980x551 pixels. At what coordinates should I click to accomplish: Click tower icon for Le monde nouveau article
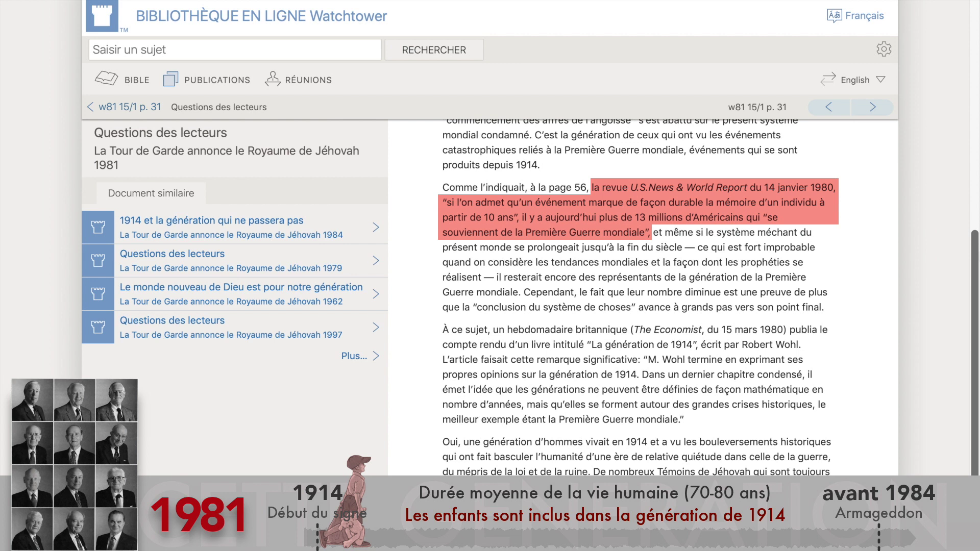click(98, 294)
